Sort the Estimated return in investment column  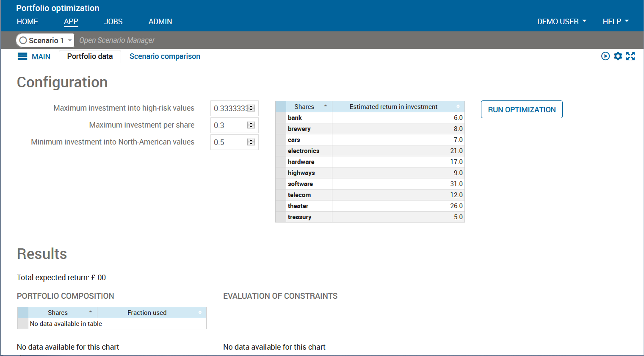[x=458, y=106]
